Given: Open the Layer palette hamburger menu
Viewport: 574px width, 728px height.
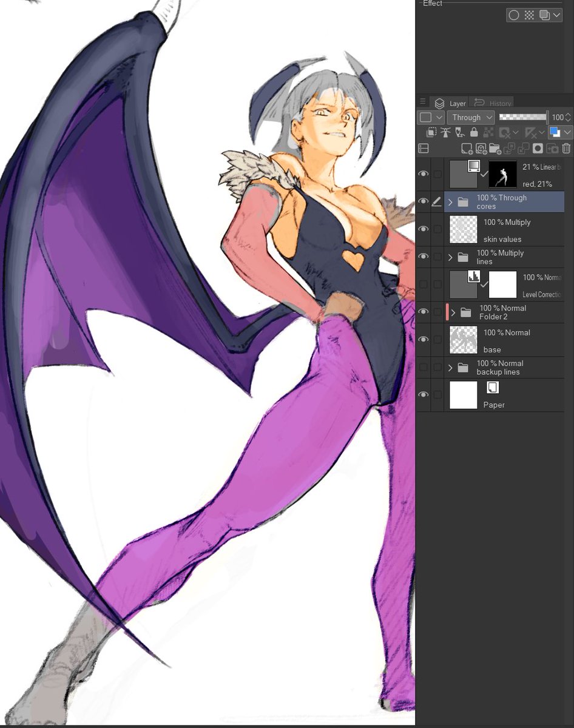Looking at the screenshot, I should [423, 103].
